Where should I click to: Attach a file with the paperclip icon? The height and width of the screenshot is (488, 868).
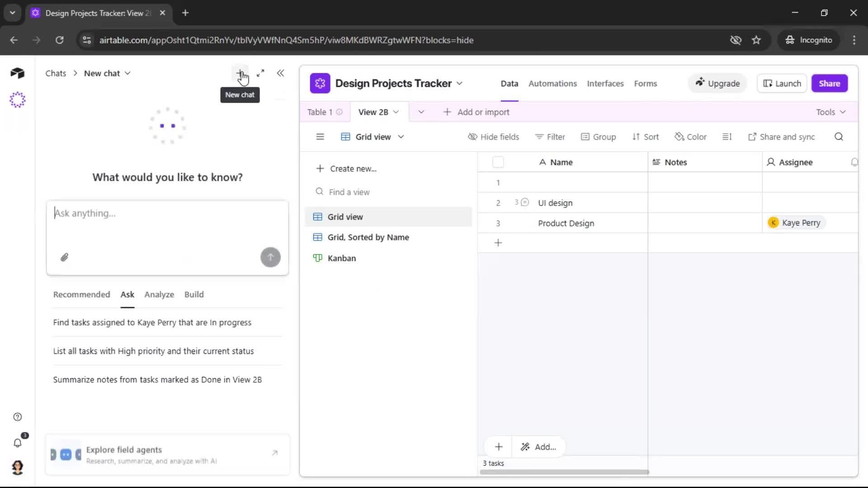(x=64, y=257)
